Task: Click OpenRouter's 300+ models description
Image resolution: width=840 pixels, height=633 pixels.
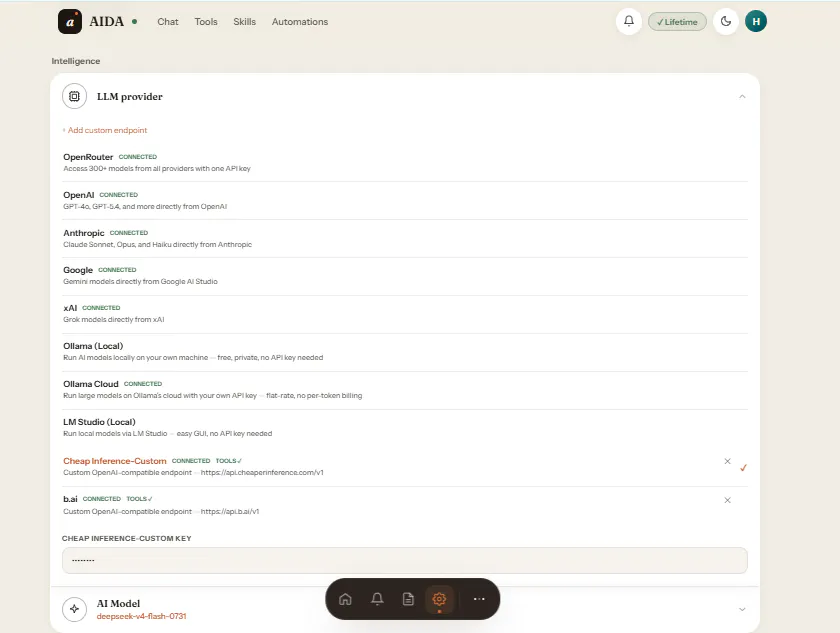Action: point(157,169)
